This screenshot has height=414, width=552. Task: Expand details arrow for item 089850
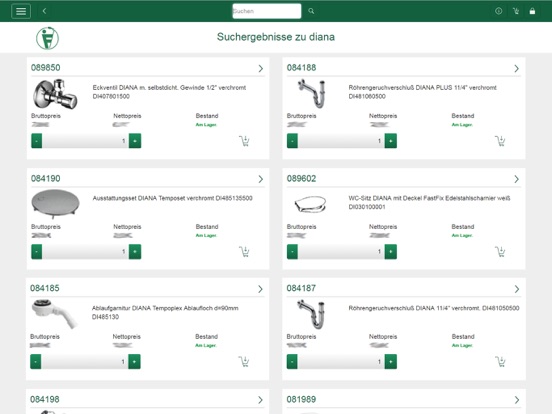261,68
